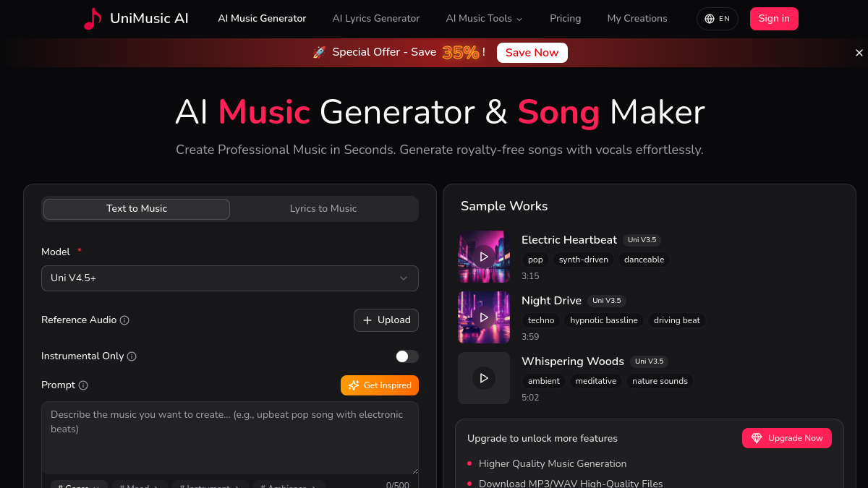
Task: Click the ambient tag
Action: click(544, 381)
